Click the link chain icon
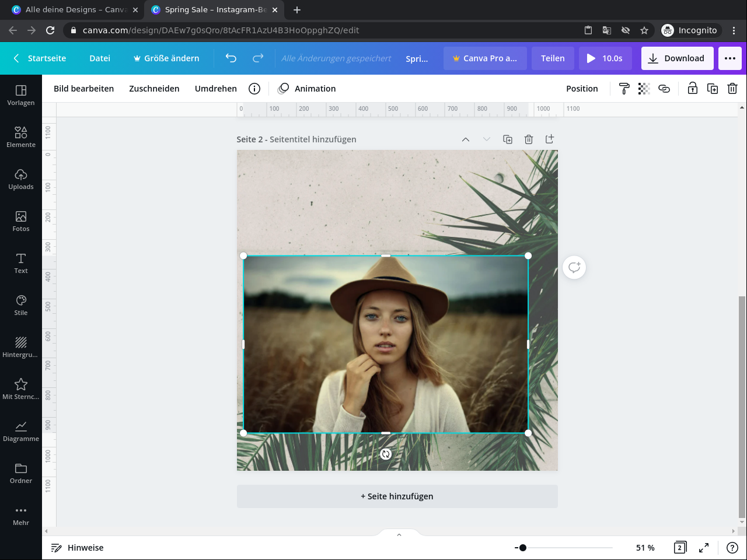This screenshot has height=560, width=747. click(x=664, y=89)
